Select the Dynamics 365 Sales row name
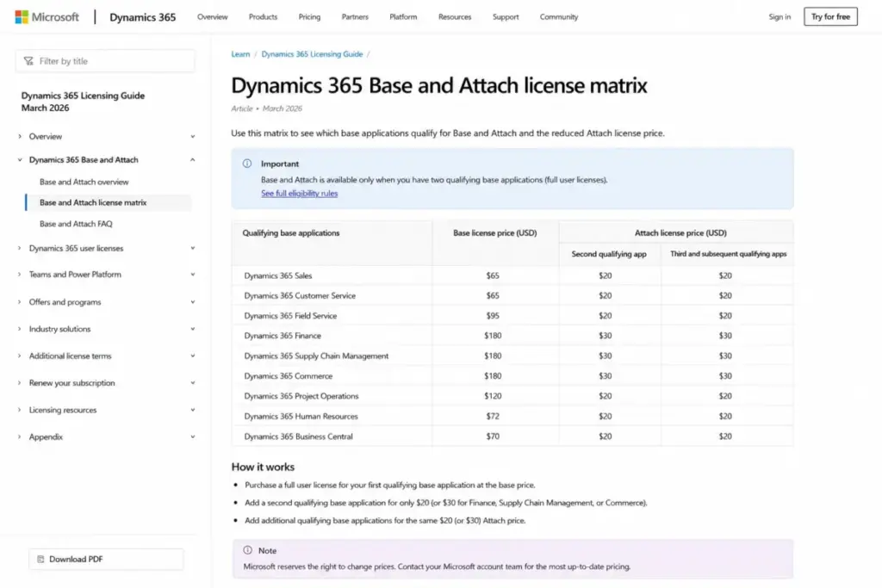Viewport: 882px width, 588px height. 278,276
